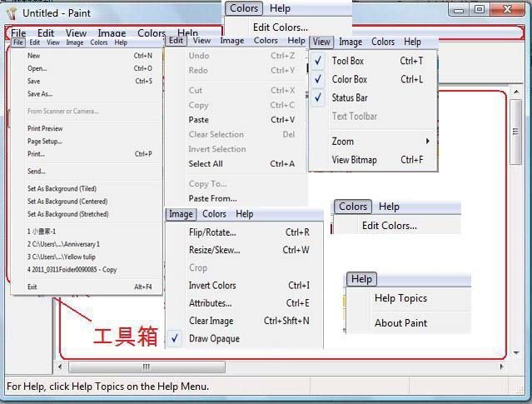Click the horizontal scrollbar thumb
This screenshot has width=532, height=404.
pos(147,367)
